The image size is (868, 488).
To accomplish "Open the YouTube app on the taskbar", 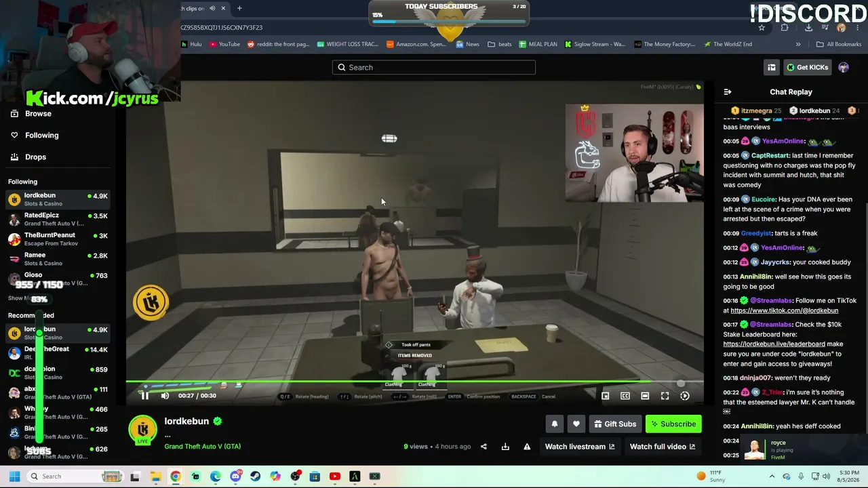I will (334, 476).
